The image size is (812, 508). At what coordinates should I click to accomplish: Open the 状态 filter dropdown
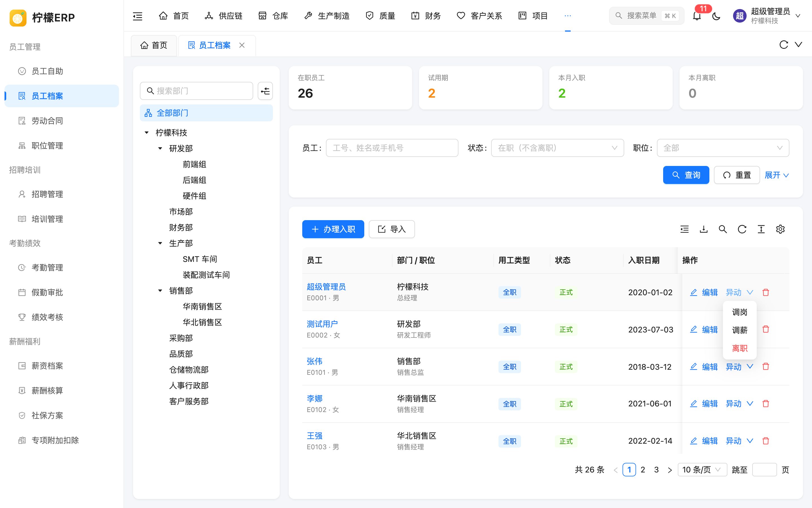(557, 148)
